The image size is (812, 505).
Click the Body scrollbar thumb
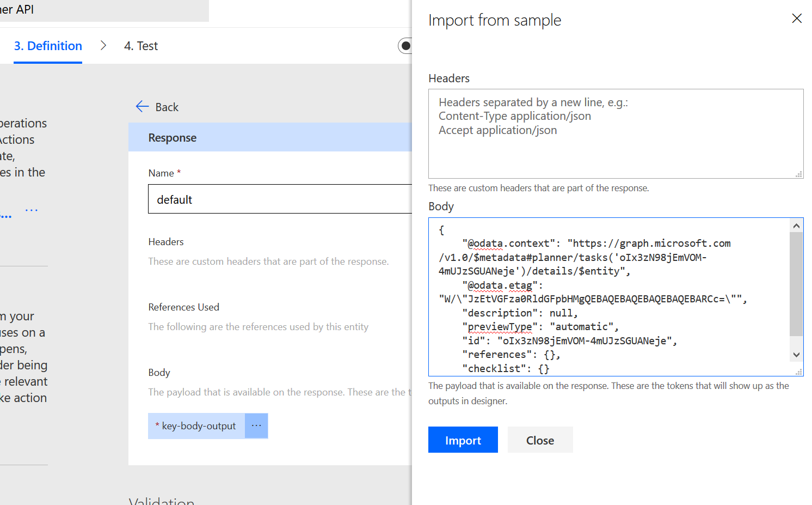(796, 283)
